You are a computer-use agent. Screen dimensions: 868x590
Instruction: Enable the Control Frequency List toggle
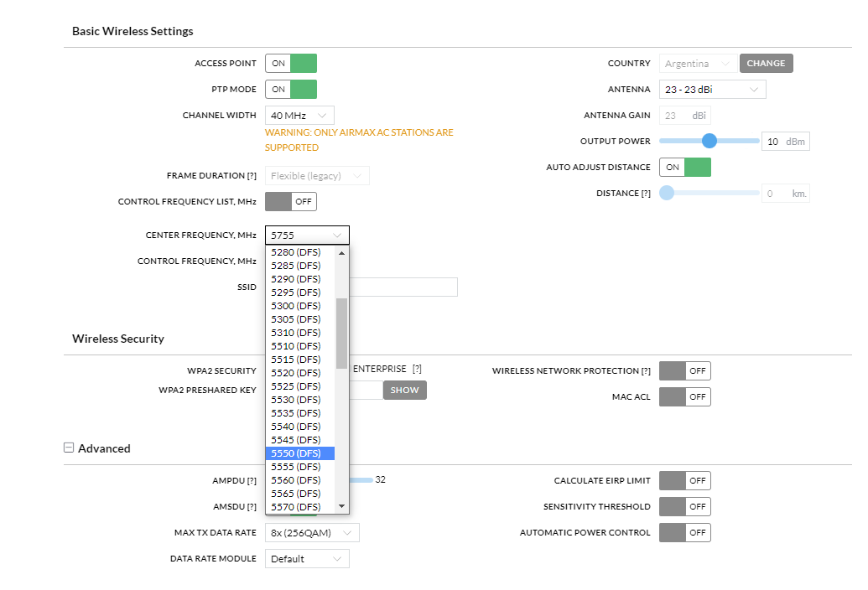(x=291, y=201)
